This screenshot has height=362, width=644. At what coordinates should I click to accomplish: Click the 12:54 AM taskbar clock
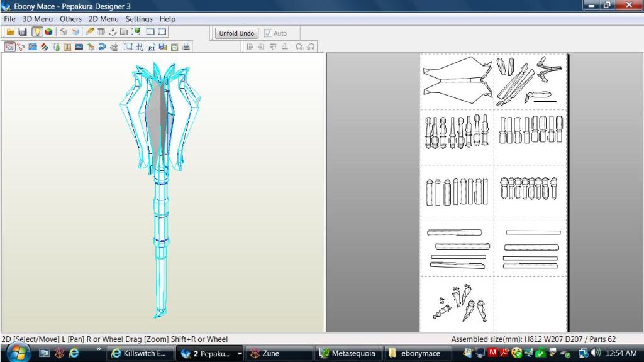(x=621, y=353)
